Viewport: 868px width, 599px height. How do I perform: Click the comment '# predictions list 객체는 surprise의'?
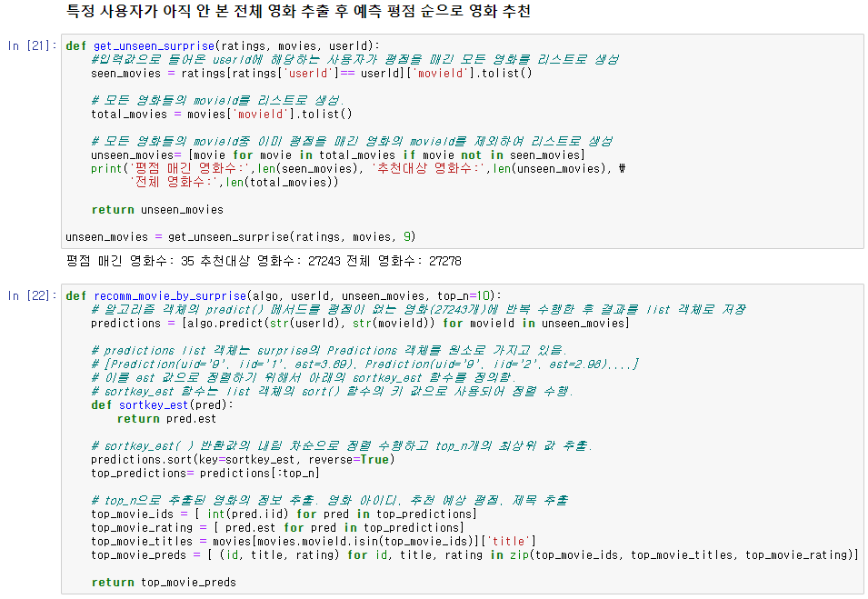point(328,350)
